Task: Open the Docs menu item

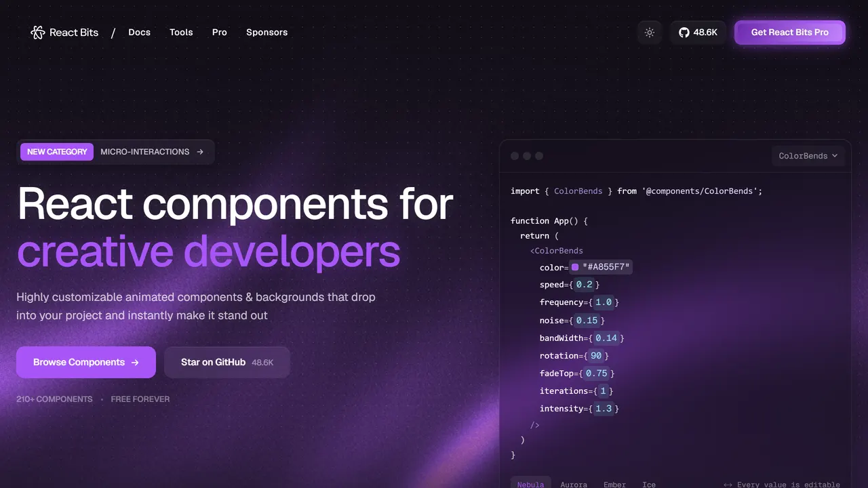Action: click(140, 33)
